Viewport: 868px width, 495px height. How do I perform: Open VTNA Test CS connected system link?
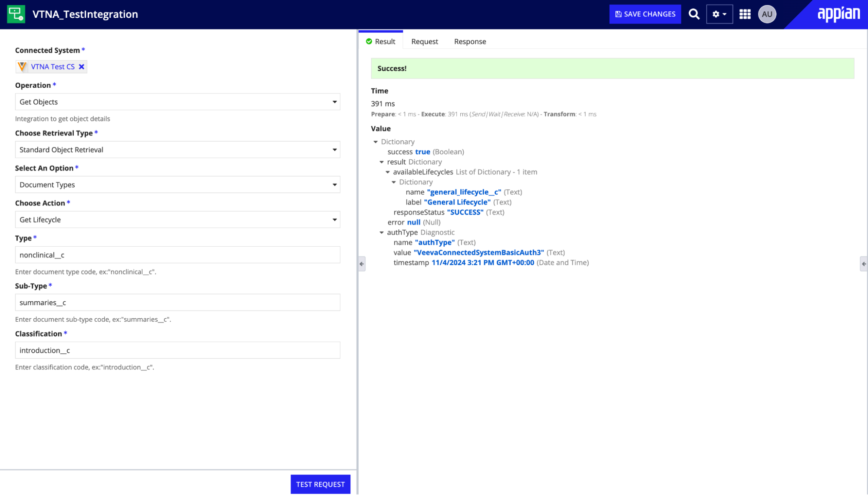[x=53, y=66]
